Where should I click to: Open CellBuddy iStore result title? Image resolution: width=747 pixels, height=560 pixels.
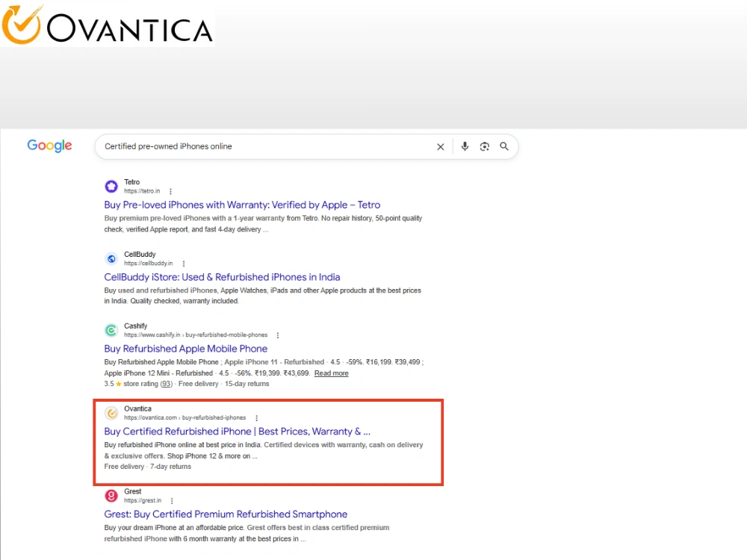222,277
